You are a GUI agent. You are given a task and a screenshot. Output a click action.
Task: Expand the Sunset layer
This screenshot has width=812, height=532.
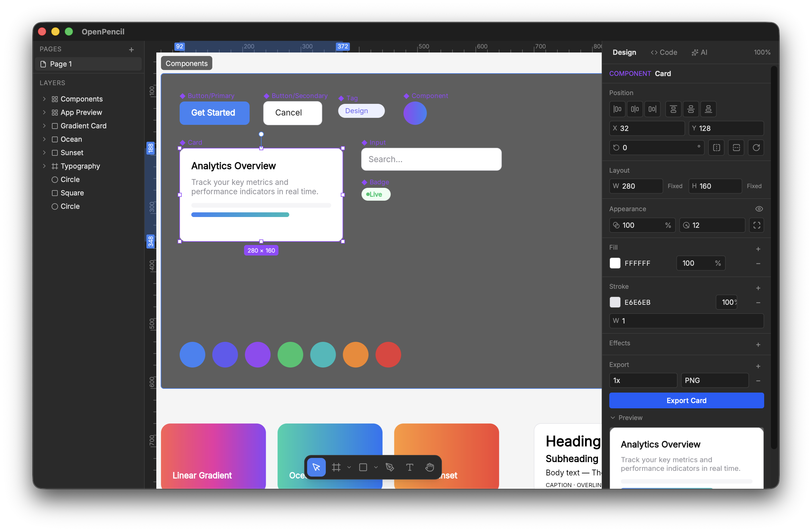[x=44, y=153]
